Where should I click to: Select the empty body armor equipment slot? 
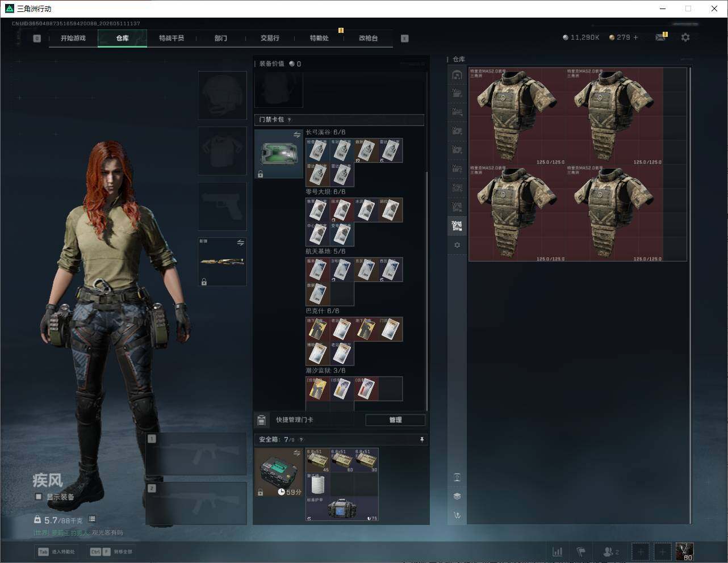(x=223, y=150)
